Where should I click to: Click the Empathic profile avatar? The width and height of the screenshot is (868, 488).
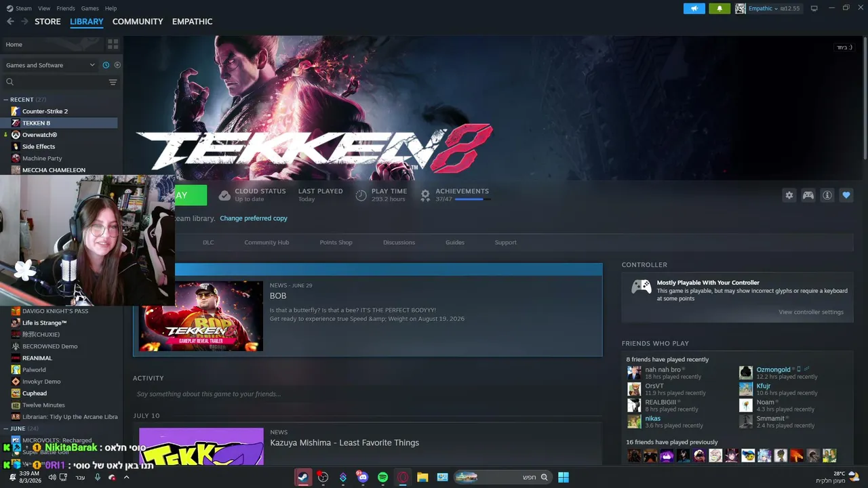(741, 9)
